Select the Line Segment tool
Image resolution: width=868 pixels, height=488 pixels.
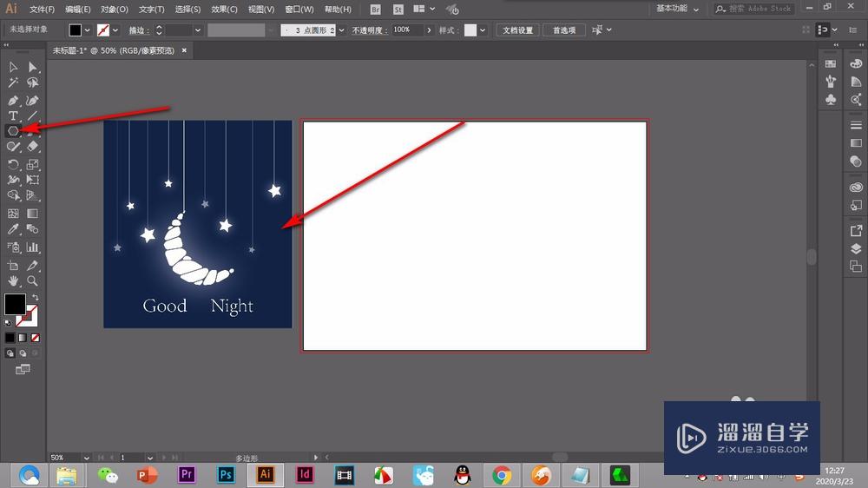coord(33,115)
